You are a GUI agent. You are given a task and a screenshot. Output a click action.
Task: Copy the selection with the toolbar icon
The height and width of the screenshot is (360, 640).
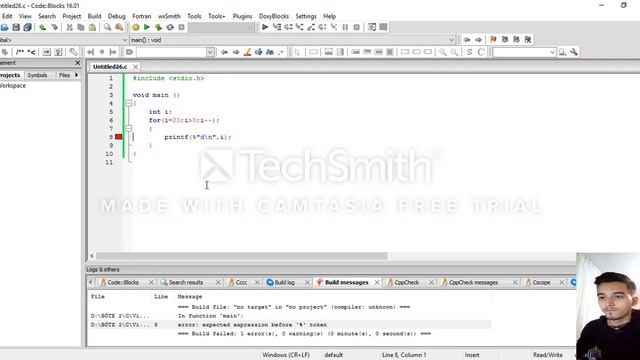point(81,27)
